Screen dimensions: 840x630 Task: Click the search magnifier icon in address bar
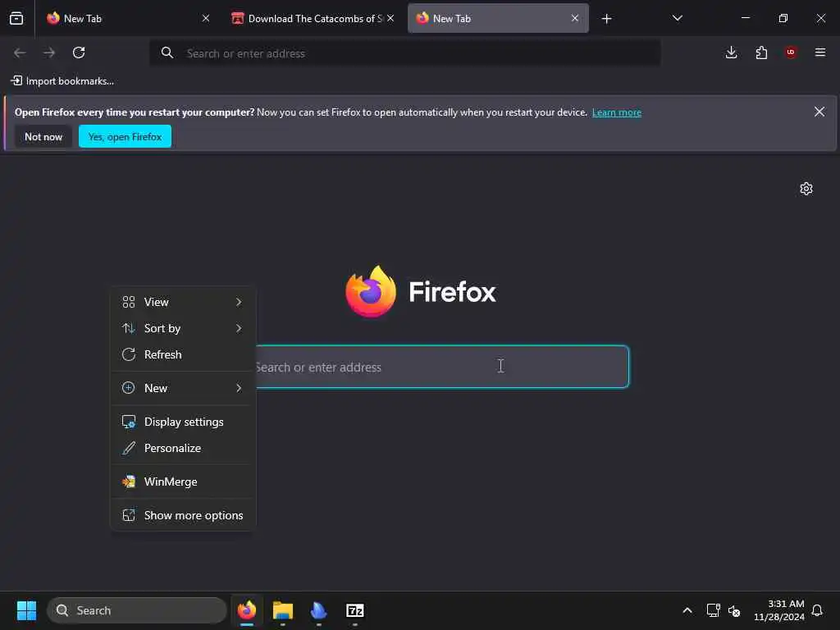[167, 52]
